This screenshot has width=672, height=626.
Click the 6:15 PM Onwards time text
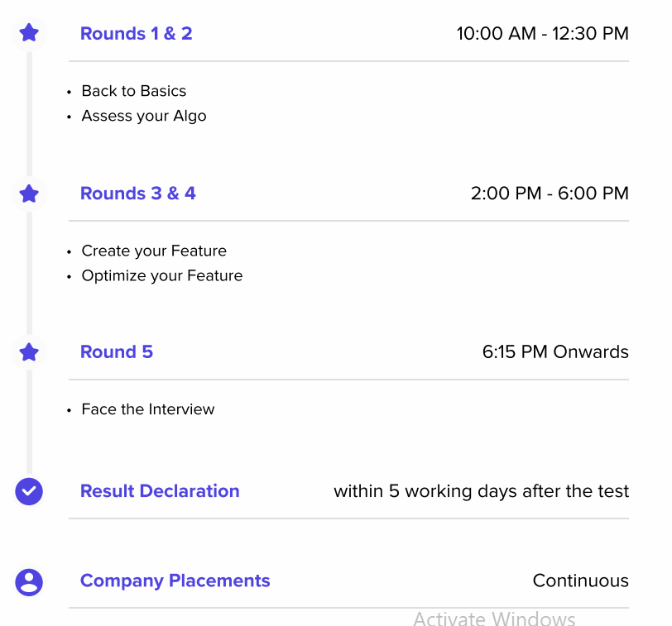[x=555, y=351]
